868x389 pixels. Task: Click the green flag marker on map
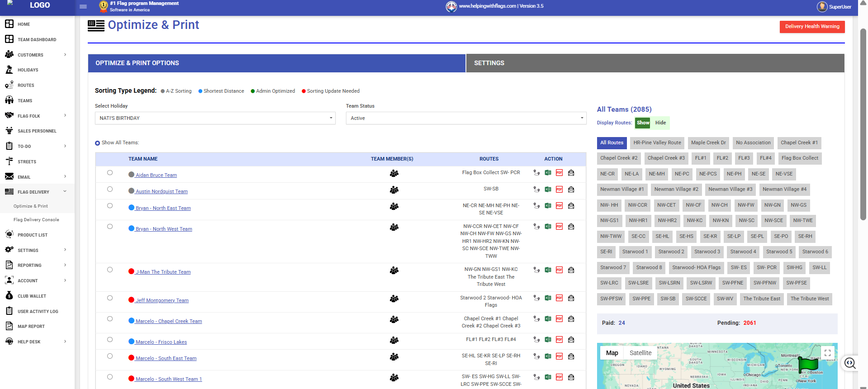click(808, 364)
